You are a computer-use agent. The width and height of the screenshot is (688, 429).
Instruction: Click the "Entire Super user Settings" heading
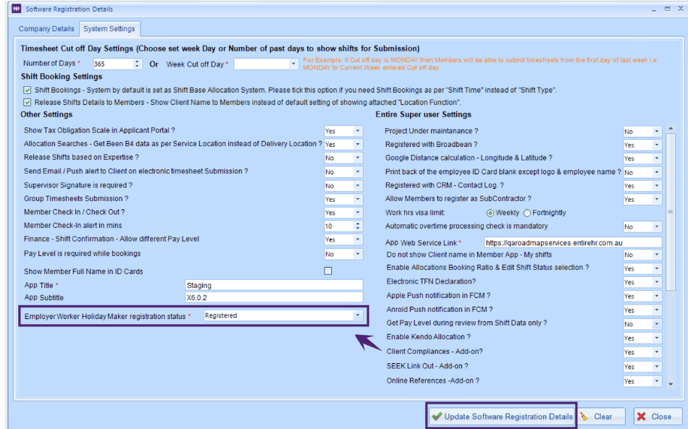(423, 114)
